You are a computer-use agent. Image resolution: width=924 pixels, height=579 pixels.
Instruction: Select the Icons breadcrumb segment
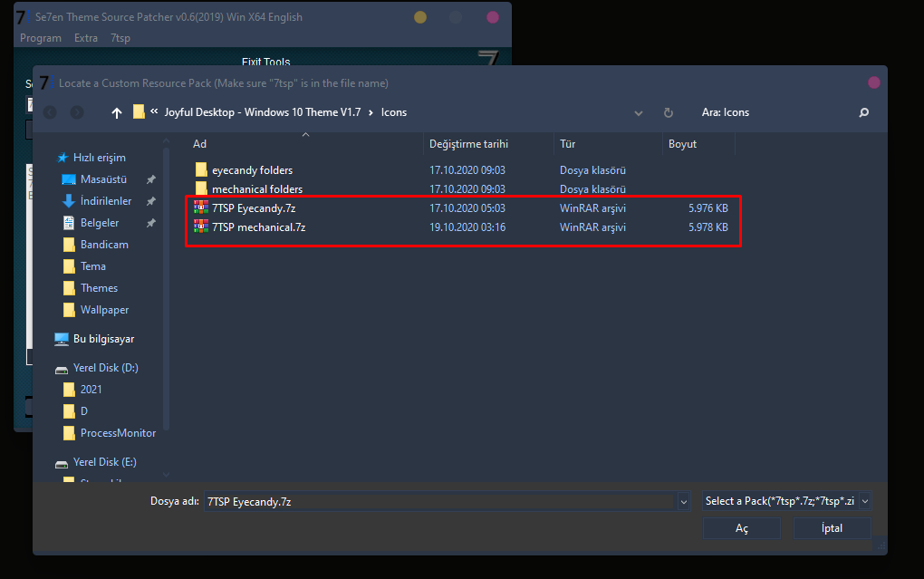click(x=394, y=112)
